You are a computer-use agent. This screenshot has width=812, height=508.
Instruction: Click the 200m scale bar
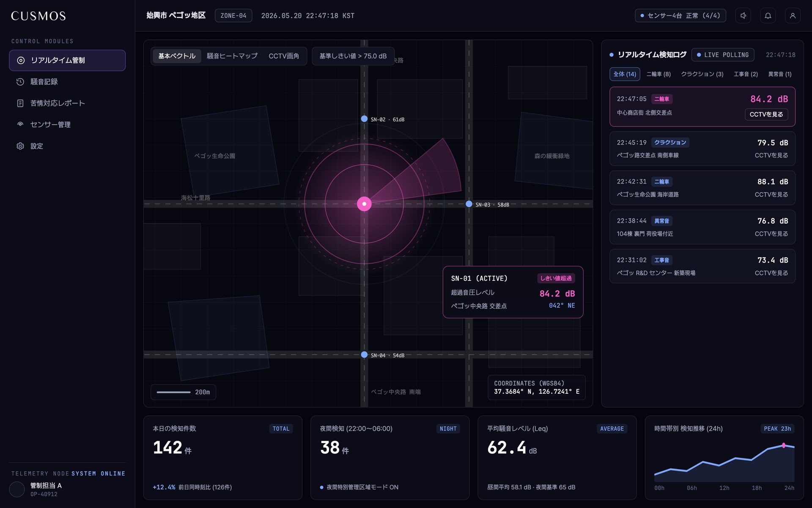pyautogui.click(x=183, y=392)
